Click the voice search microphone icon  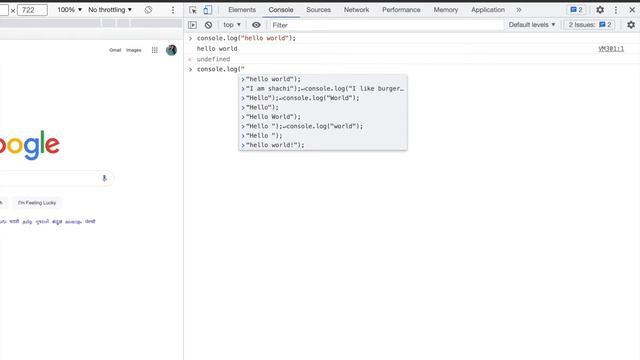[104, 178]
